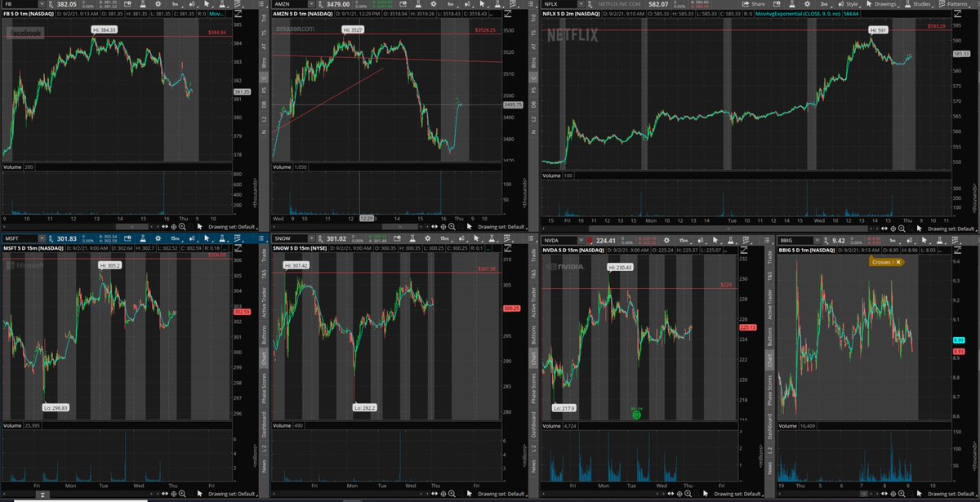The height and width of the screenshot is (502, 980).
Task: Change the 15m timeframe in MSFT chart
Action: click(x=176, y=238)
